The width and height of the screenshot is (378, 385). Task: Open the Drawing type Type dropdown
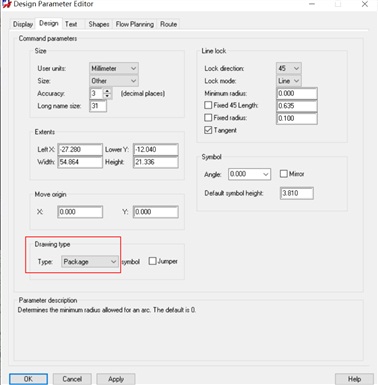(90, 262)
